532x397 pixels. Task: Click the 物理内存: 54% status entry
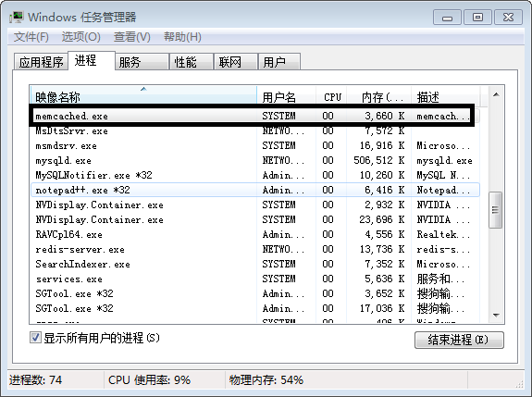pos(266,380)
